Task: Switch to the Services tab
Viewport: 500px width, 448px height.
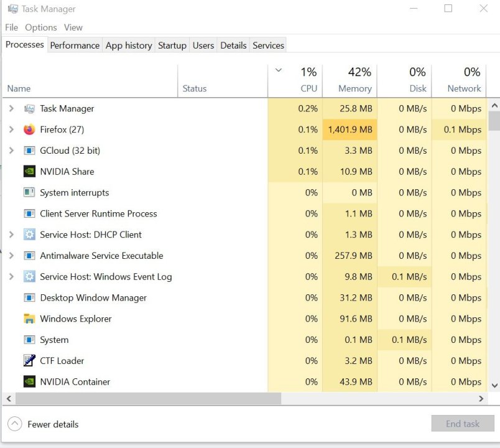Action: (x=268, y=45)
